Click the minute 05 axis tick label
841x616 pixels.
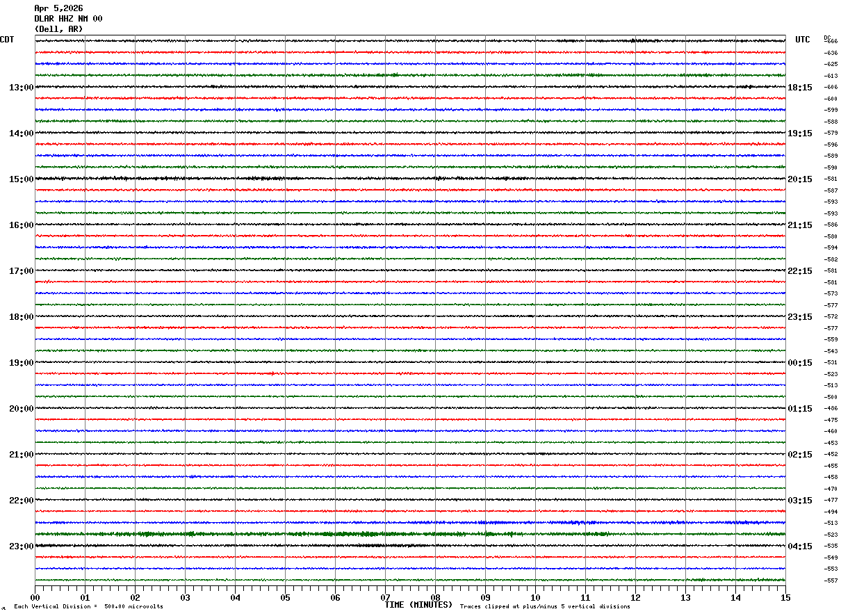[x=285, y=597]
